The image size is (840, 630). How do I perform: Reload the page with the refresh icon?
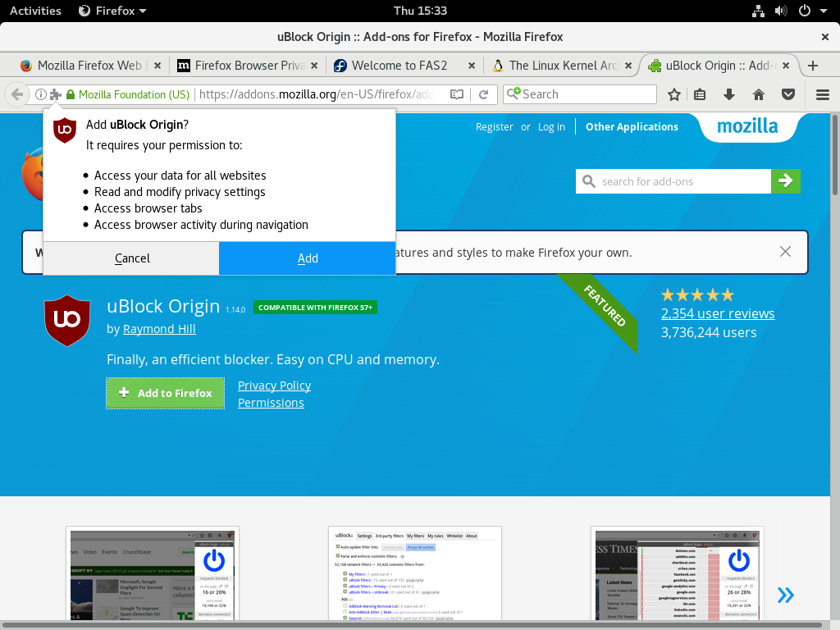(484, 94)
